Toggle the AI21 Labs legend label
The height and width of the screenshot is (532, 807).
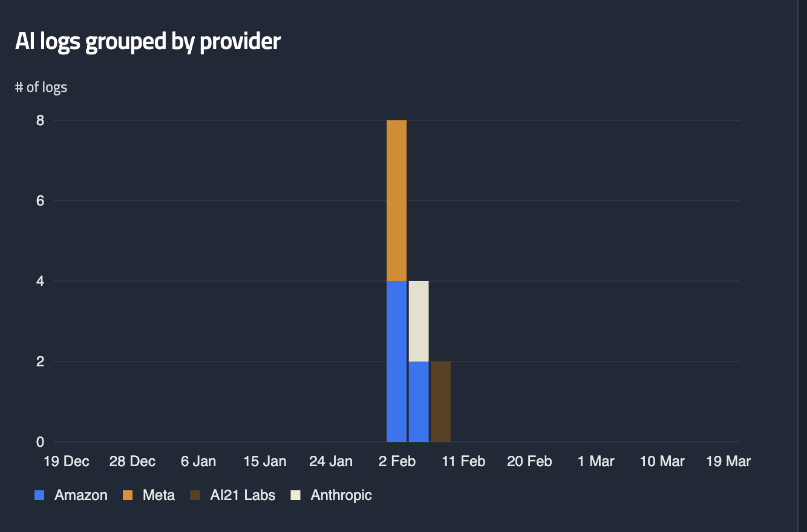[x=243, y=495]
